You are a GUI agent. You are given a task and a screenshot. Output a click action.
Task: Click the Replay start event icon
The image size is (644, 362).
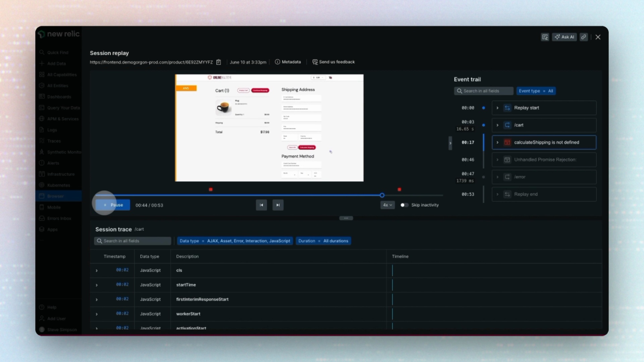click(507, 108)
